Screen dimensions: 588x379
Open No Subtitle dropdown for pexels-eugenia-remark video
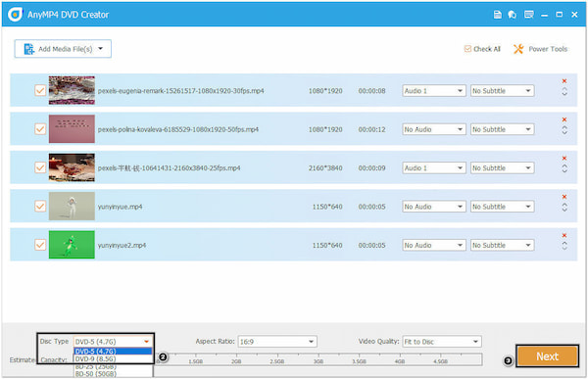pyautogui.click(x=502, y=91)
